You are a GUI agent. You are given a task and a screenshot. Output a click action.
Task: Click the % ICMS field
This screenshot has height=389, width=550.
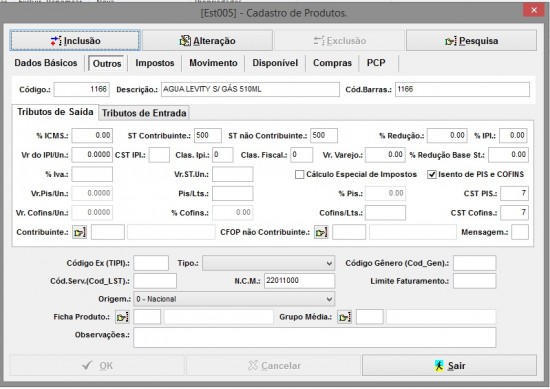[92, 136]
